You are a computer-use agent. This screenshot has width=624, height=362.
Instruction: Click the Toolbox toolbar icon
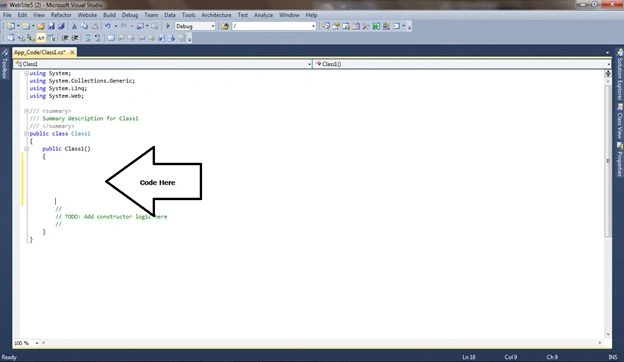click(366, 26)
